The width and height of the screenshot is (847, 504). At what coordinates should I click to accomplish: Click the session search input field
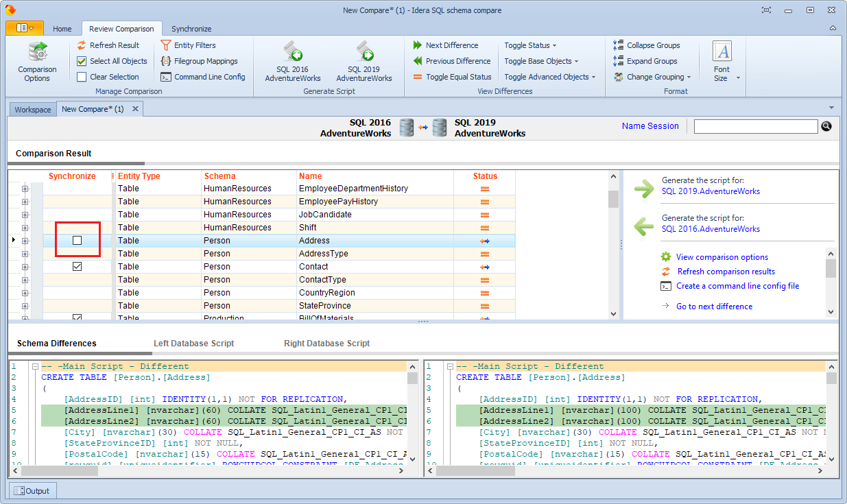(x=755, y=126)
